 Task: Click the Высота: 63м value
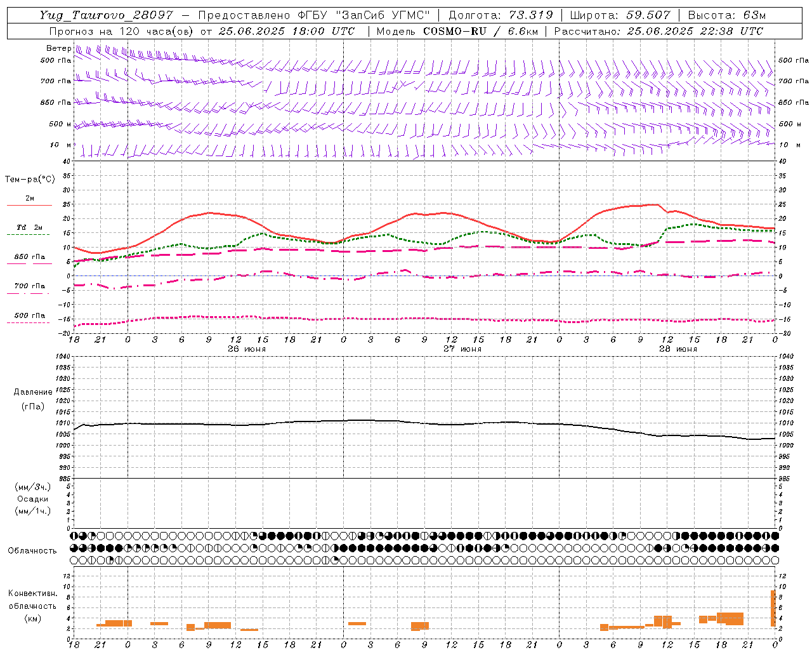(726, 15)
